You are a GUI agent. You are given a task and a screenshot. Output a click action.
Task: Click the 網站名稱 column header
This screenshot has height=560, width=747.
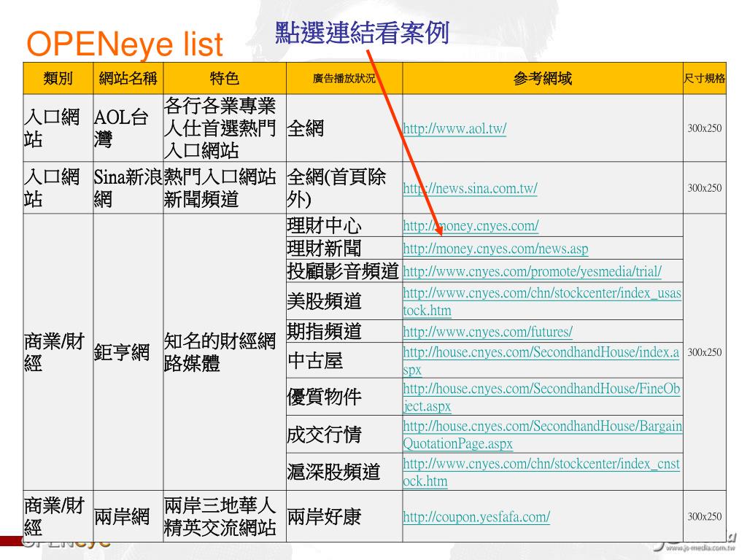pyautogui.click(x=128, y=78)
